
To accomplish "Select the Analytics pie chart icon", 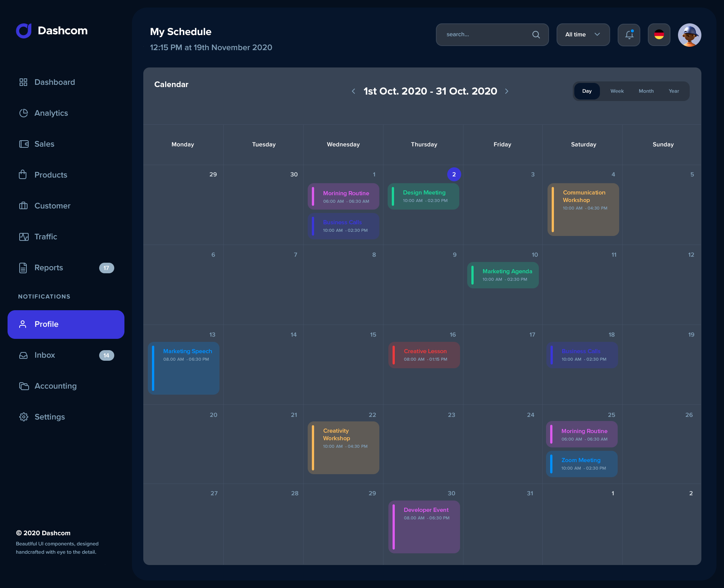I will pyautogui.click(x=23, y=113).
